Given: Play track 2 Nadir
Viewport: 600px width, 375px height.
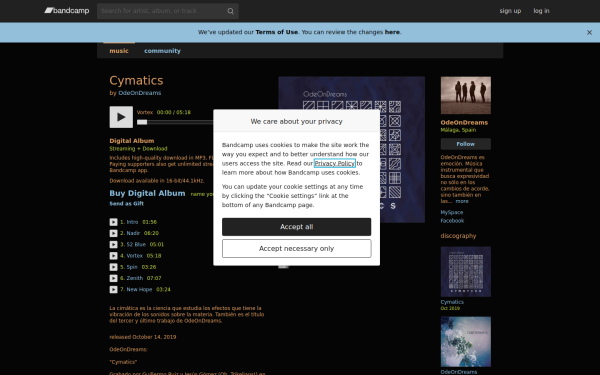Looking at the screenshot, I should 113,233.
